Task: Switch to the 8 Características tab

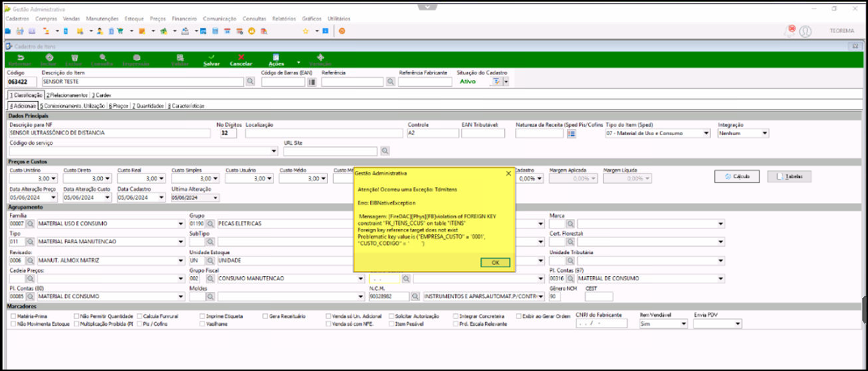Action: coord(186,105)
